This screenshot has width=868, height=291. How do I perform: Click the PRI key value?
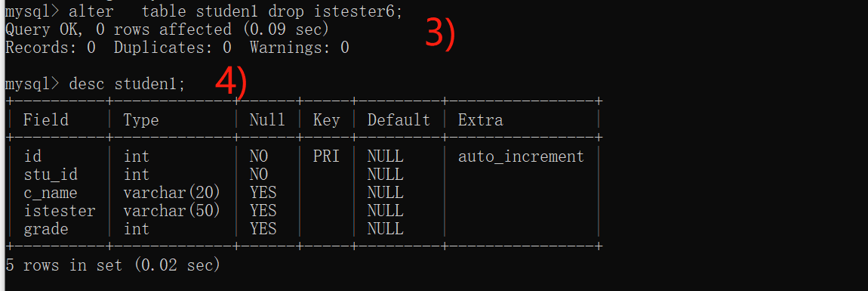pos(326,156)
